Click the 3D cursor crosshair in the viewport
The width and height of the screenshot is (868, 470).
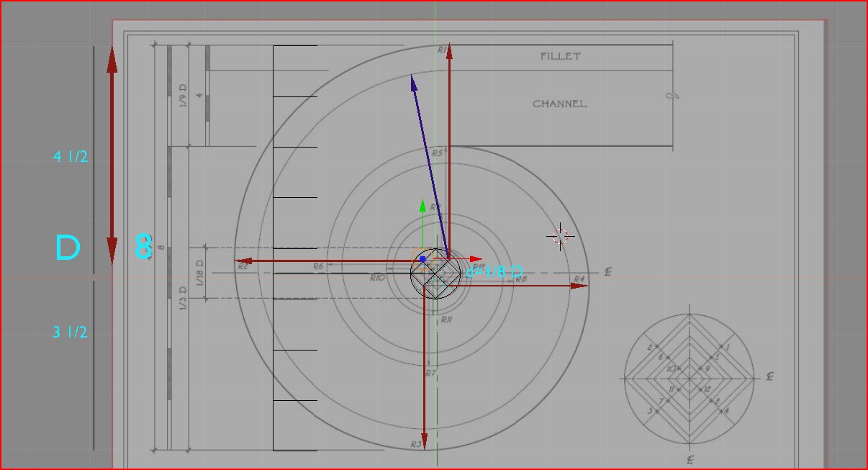tap(560, 236)
